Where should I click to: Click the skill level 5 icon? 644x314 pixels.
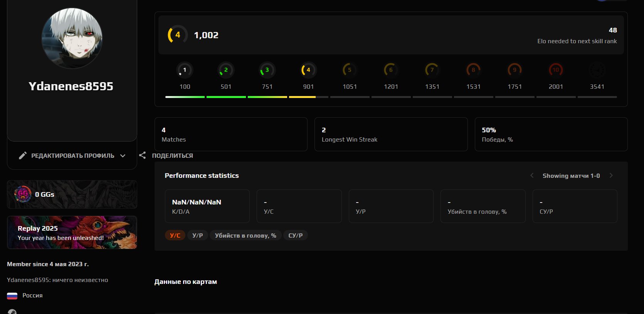(350, 70)
